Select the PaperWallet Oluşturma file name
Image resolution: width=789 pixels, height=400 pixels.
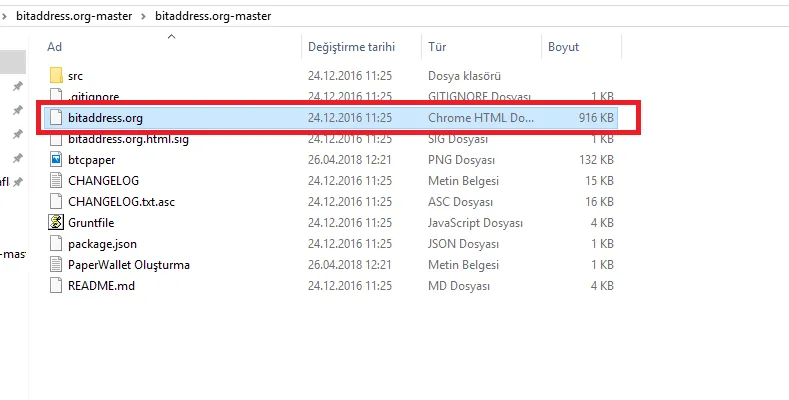[x=129, y=265]
